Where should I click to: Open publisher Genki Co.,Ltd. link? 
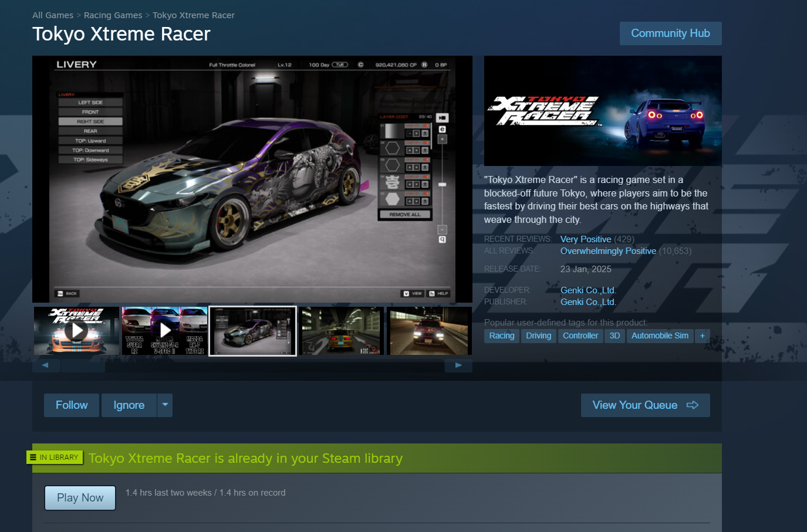point(588,302)
